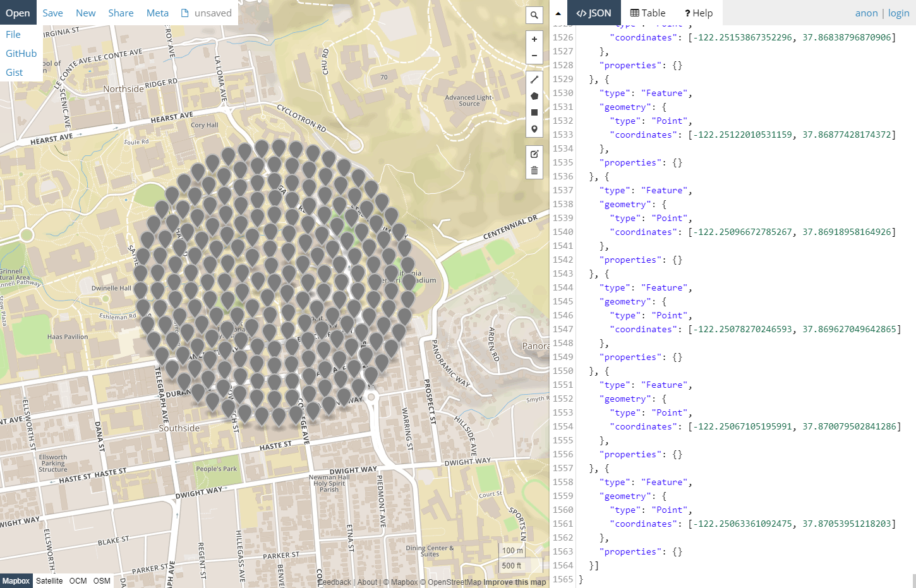Viewport: 916px width, 588px height.
Task: Select the draw rectangle tool
Action: click(534, 112)
